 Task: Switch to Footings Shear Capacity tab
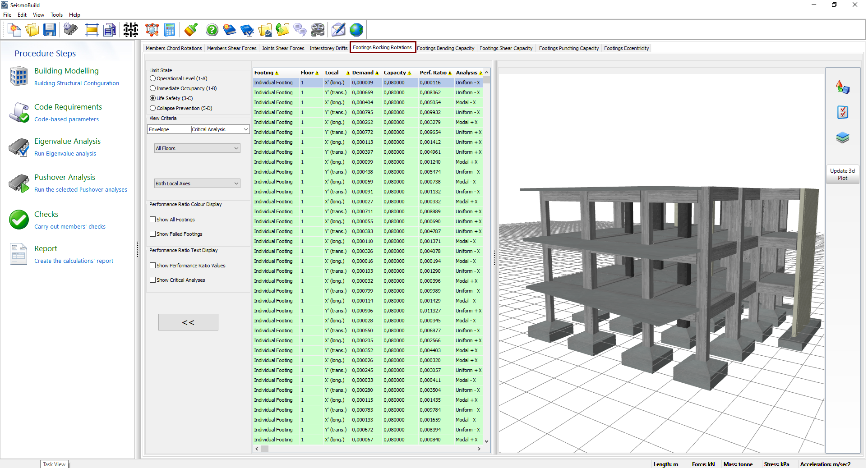coord(506,48)
